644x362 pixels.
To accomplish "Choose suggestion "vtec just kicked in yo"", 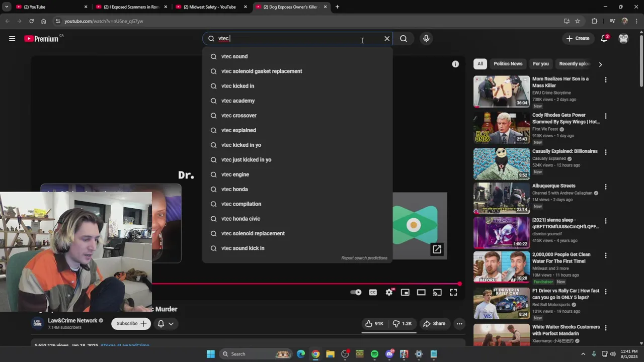I will [297, 160].
